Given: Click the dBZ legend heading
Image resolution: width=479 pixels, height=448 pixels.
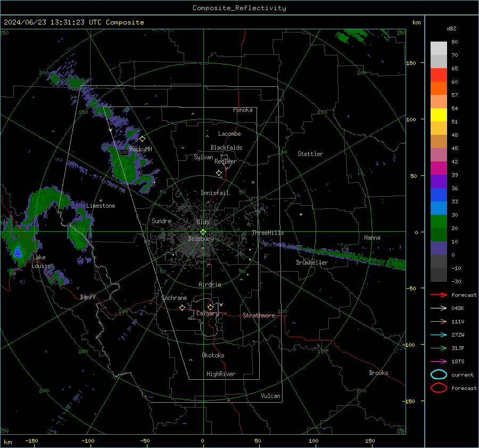Looking at the screenshot, I should pos(451,29).
